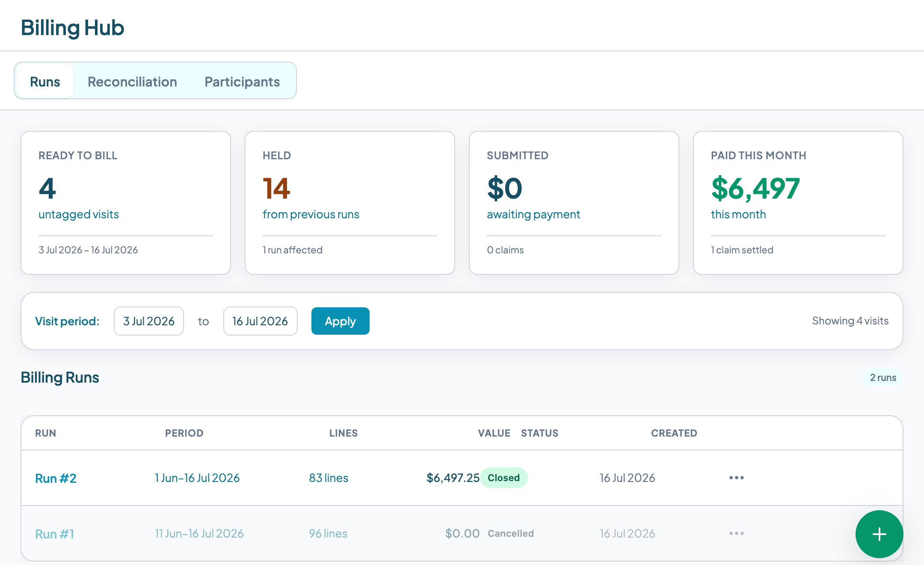
Task: Open the more options menu for Run #2
Action: (737, 478)
